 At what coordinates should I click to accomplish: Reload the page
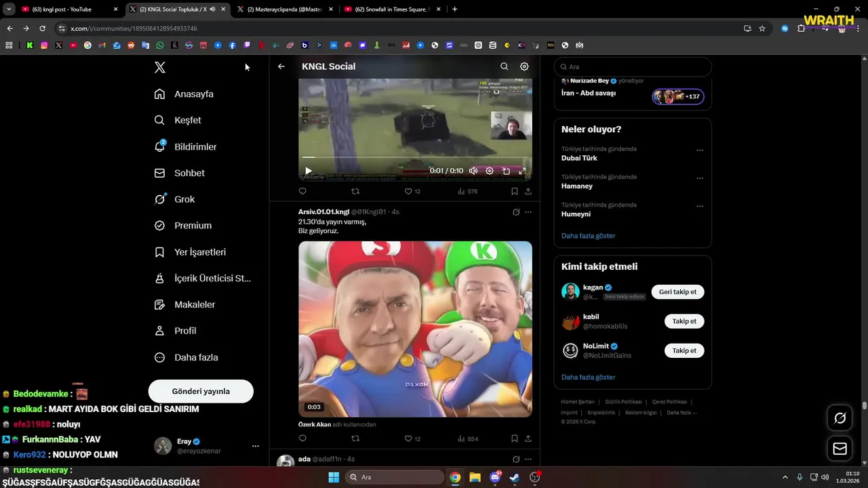tap(42, 28)
